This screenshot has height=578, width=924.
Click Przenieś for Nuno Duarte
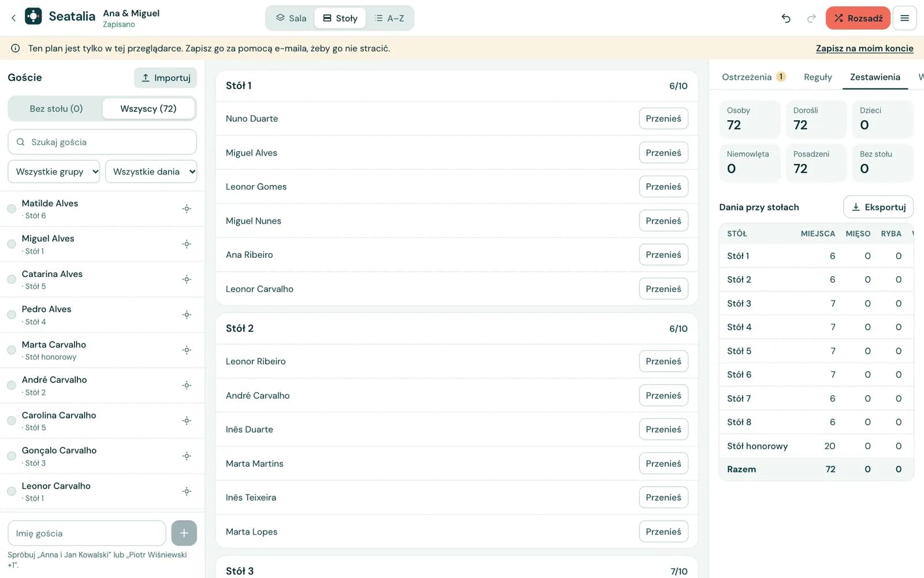(663, 118)
